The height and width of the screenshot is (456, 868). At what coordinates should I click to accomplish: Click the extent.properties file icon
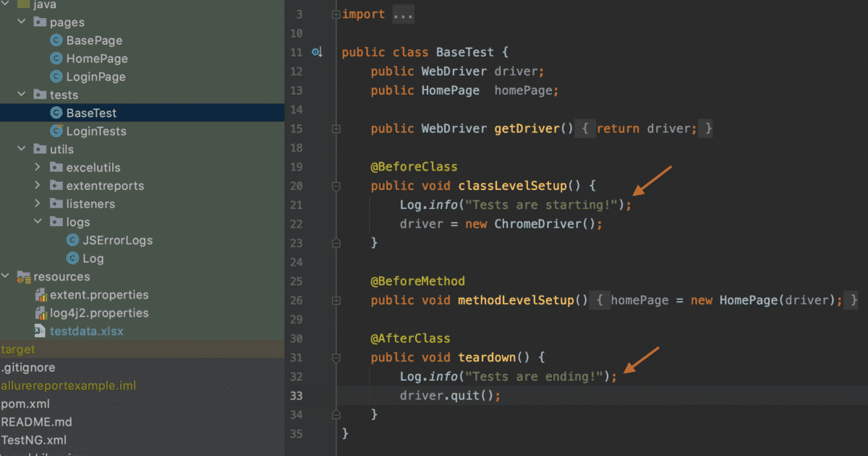tap(40, 294)
